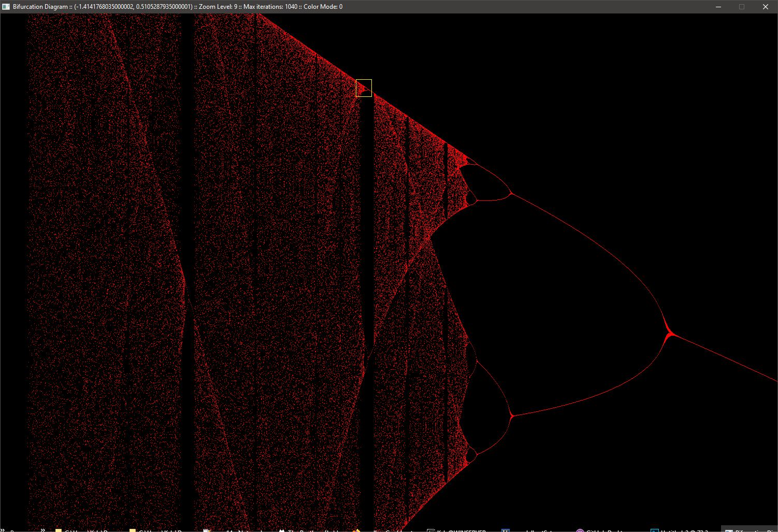Minimize the Bifurcation Diagram window
The width and height of the screenshot is (778, 532).
(718, 7)
